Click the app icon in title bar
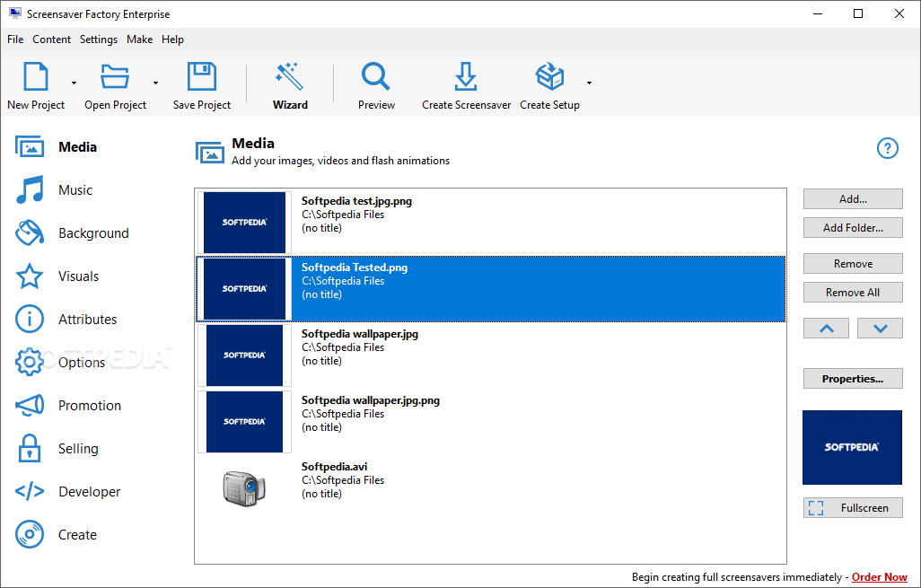This screenshot has width=921, height=588. coord(14,13)
